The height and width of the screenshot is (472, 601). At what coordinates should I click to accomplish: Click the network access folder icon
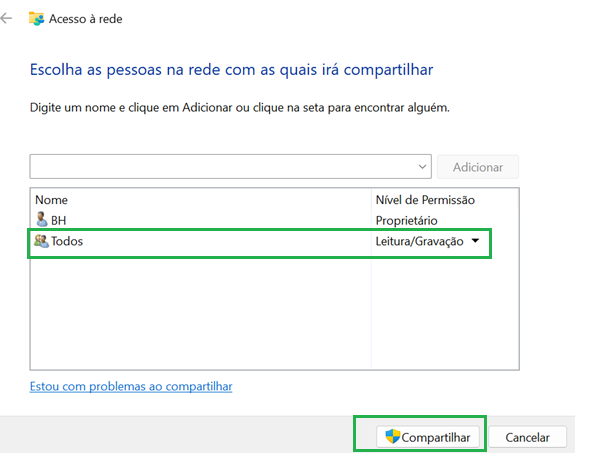[36, 18]
